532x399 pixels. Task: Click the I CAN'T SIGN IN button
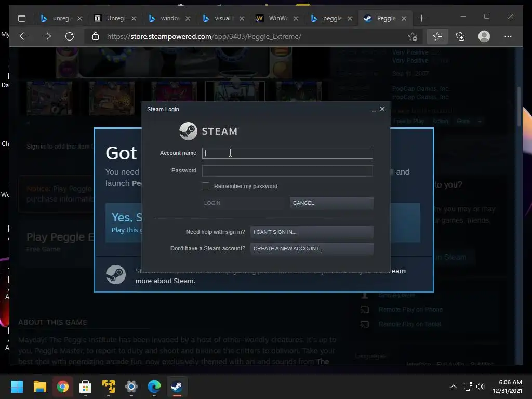[x=312, y=232]
